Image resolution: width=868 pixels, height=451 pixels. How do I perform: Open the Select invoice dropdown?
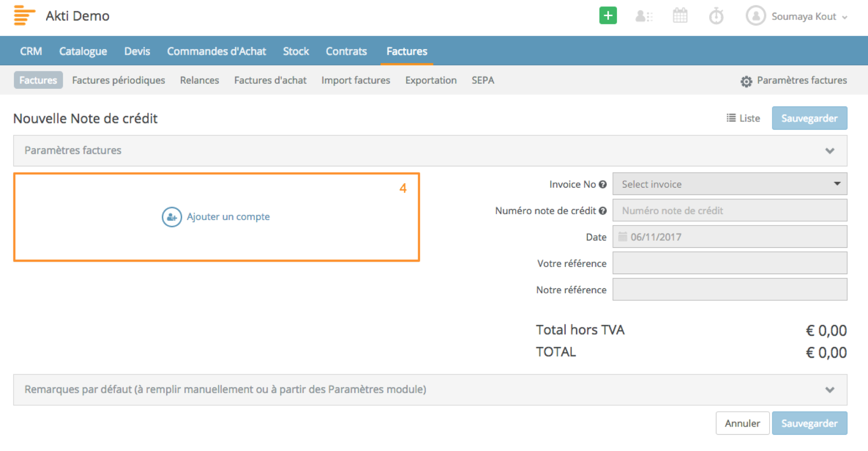(x=730, y=184)
